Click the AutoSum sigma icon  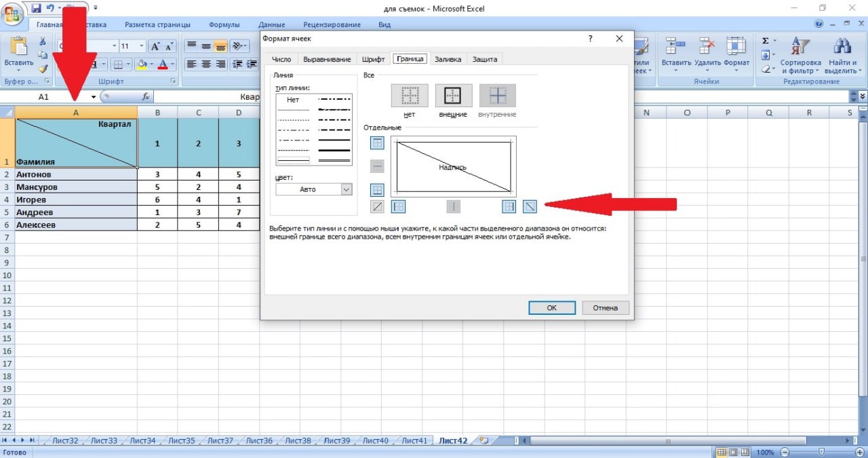pos(765,41)
